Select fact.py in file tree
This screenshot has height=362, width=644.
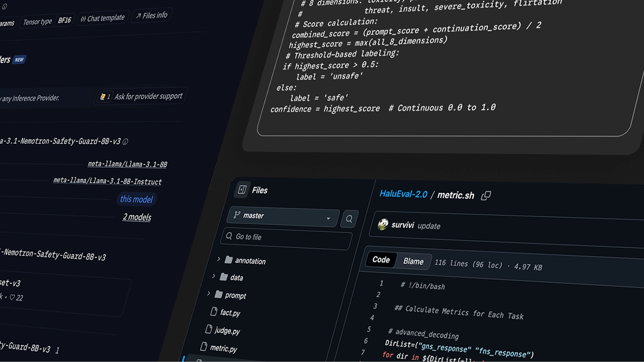230,313
